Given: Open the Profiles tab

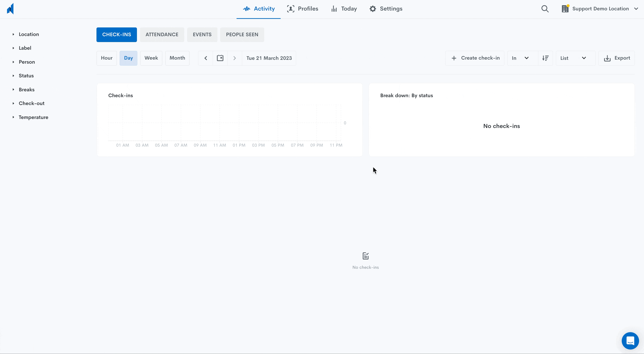Looking at the screenshot, I should coord(302,9).
